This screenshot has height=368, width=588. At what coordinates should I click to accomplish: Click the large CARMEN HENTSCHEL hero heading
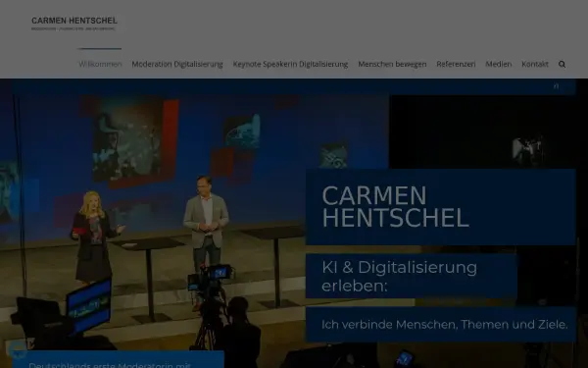click(395, 206)
